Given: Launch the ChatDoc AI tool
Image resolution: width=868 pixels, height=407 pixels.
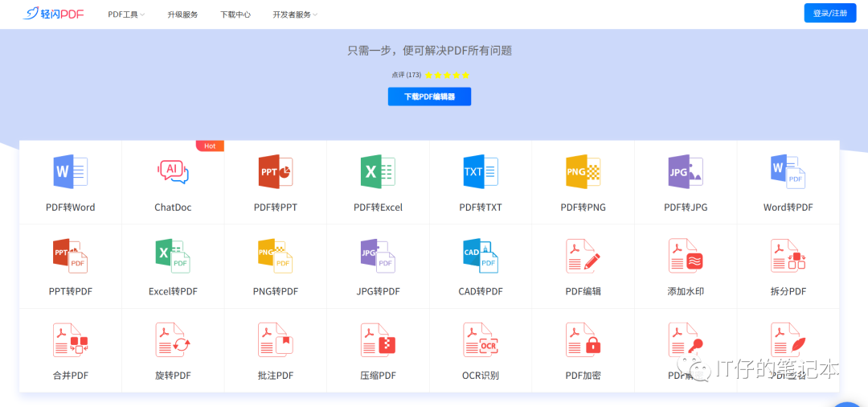Looking at the screenshot, I should click(173, 171).
